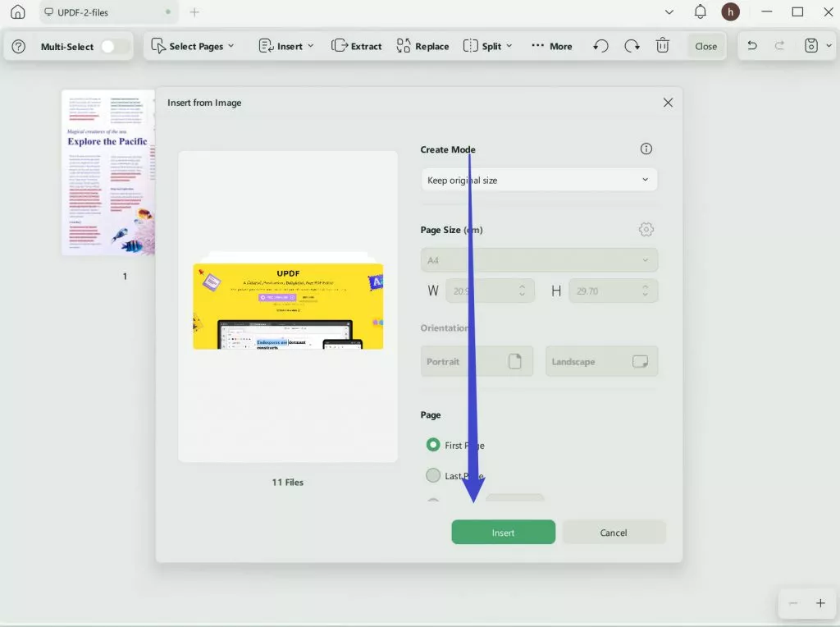Click the Cancel button
The height and width of the screenshot is (627, 840).
pos(614,532)
